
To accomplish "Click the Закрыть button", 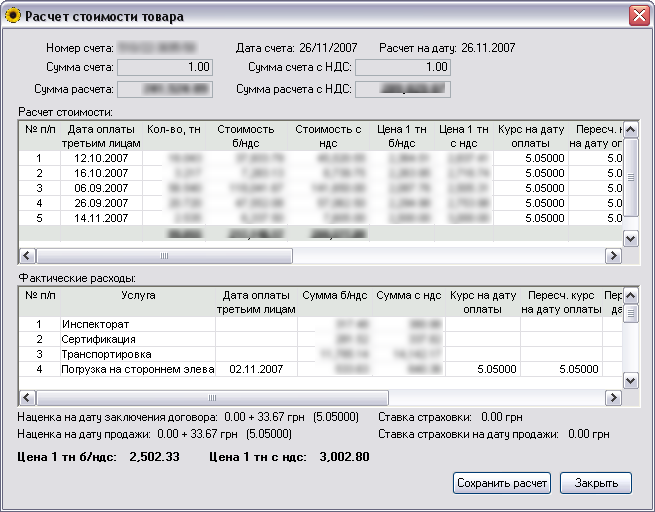I will (595, 483).
